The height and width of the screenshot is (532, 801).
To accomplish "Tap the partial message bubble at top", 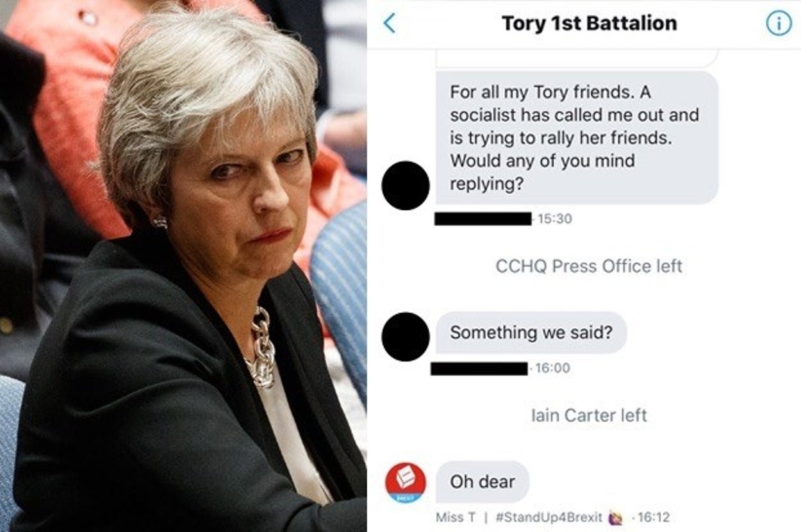I will (x=577, y=59).
